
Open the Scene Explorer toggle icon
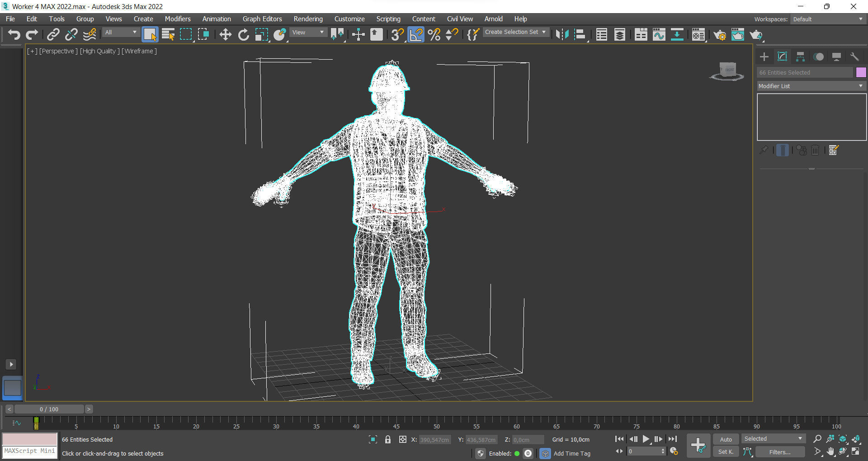pos(601,34)
